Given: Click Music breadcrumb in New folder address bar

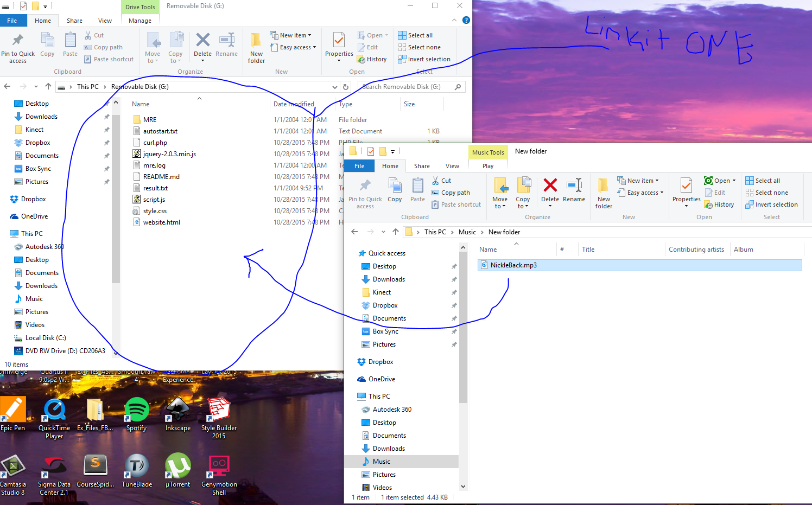Looking at the screenshot, I should click(x=467, y=232).
